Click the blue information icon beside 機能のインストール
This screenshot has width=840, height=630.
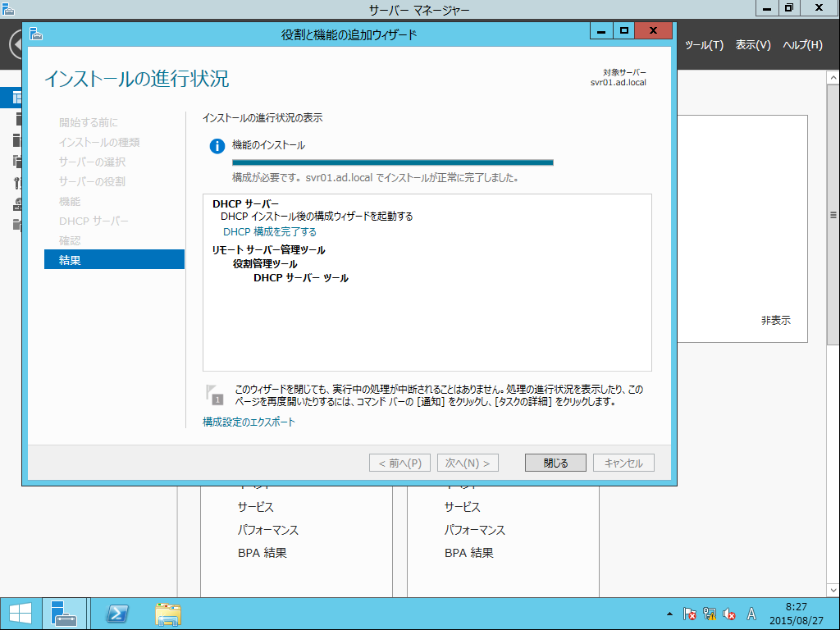217,146
